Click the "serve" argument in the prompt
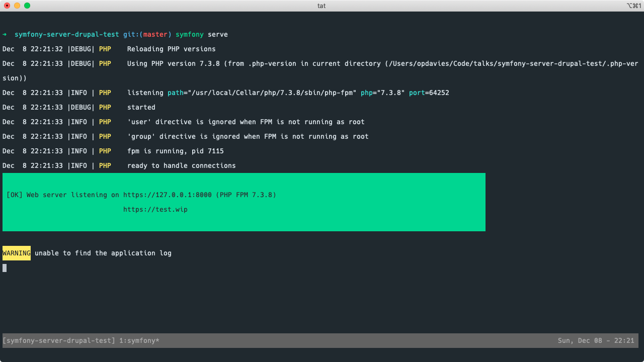644x362 pixels. coord(218,35)
